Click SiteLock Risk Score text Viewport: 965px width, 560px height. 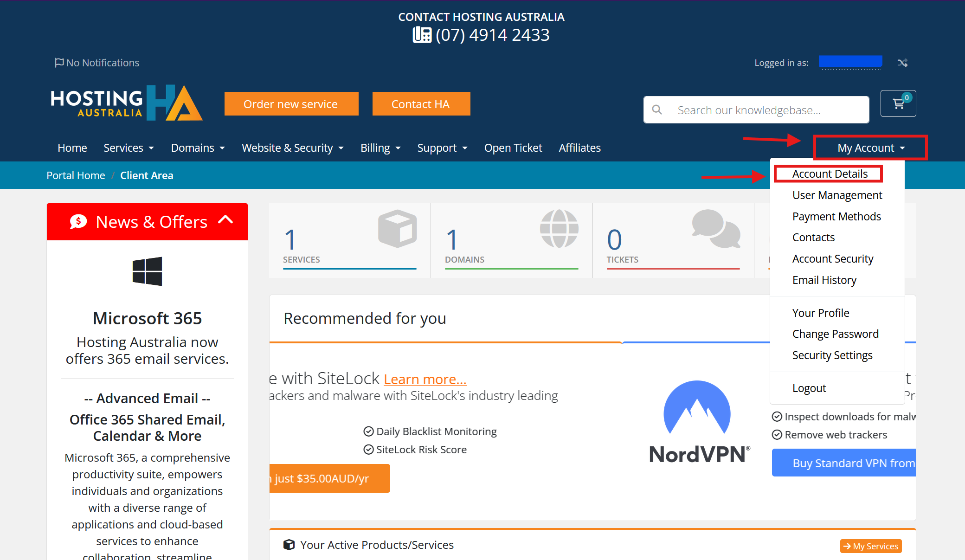(x=421, y=450)
